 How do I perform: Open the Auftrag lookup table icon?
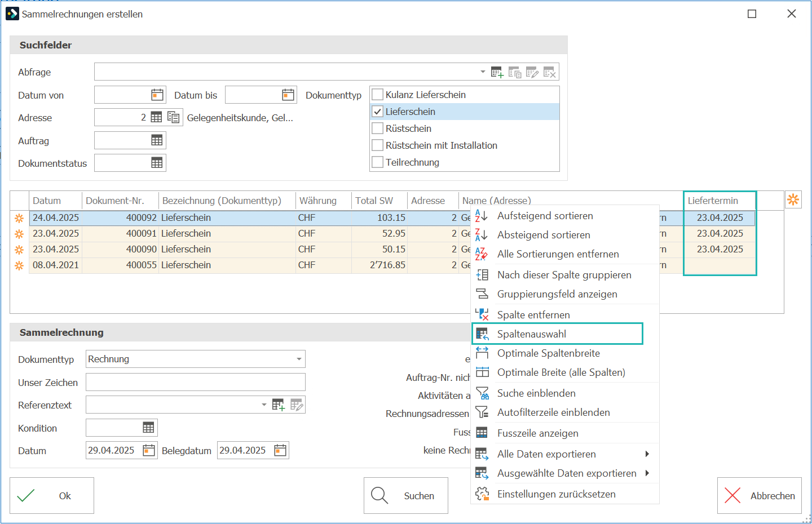[157, 140]
